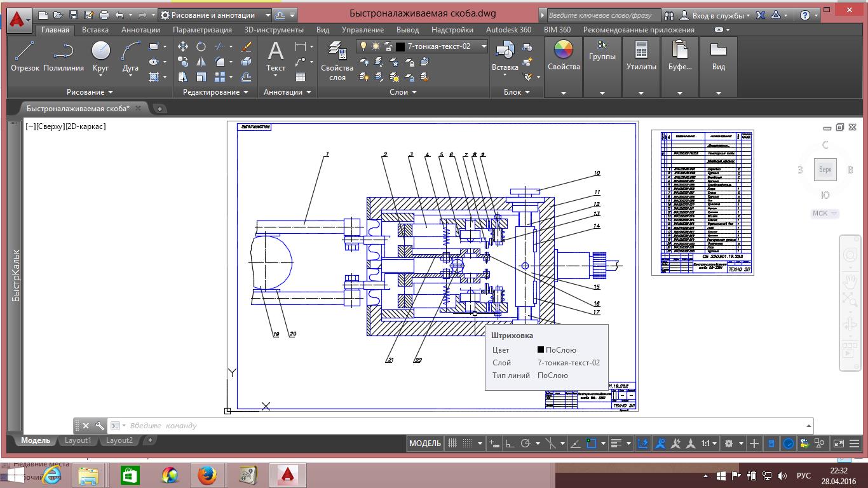Click the Stretch tool icon
The height and width of the screenshot is (488, 868).
pyautogui.click(x=183, y=77)
